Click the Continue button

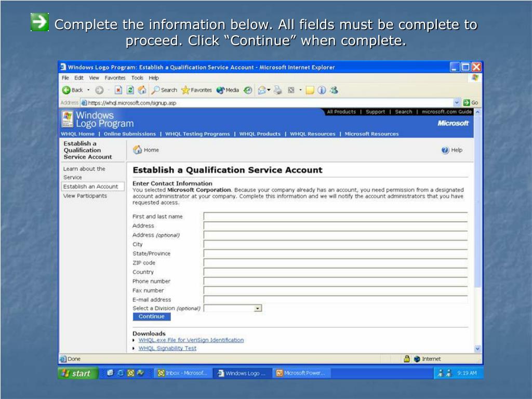tap(152, 316)
